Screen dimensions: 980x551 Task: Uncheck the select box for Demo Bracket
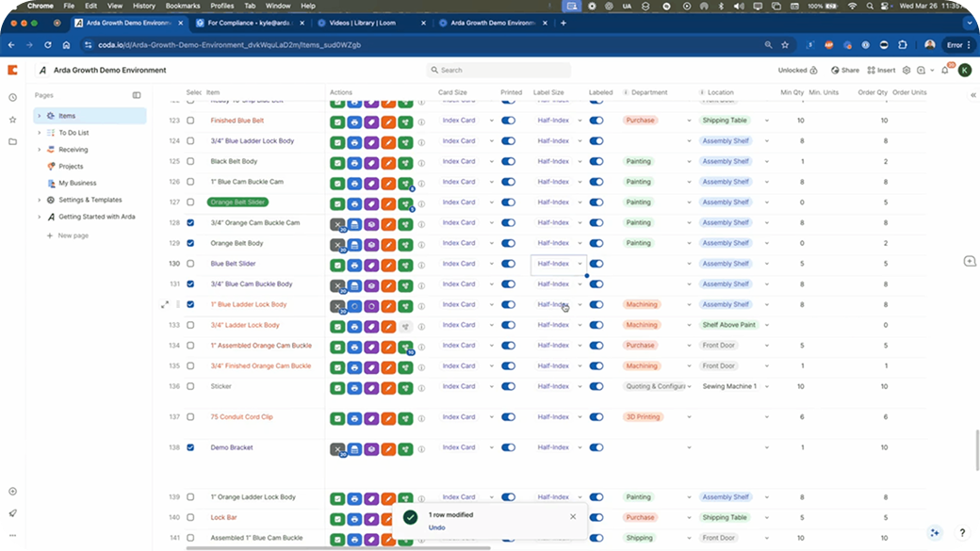point(190,447)
